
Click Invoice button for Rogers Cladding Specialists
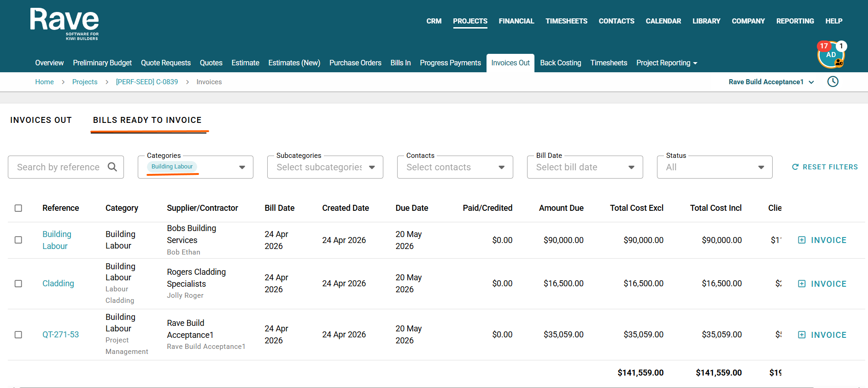tap(822, 284)
